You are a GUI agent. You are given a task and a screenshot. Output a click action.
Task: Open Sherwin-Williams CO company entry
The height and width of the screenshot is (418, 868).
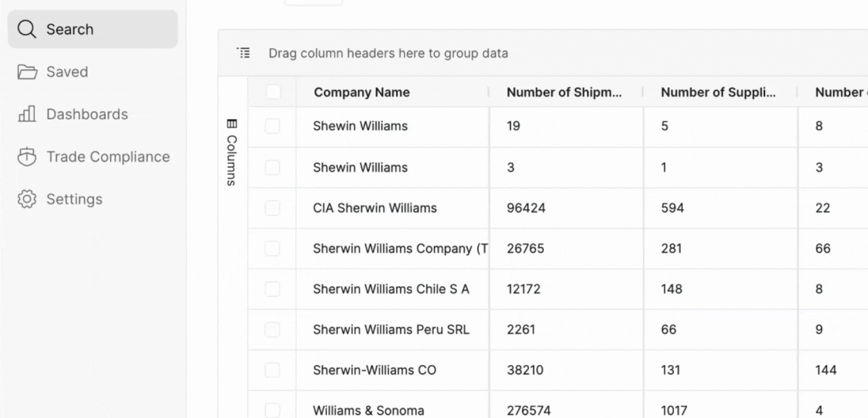pos(374,370)
